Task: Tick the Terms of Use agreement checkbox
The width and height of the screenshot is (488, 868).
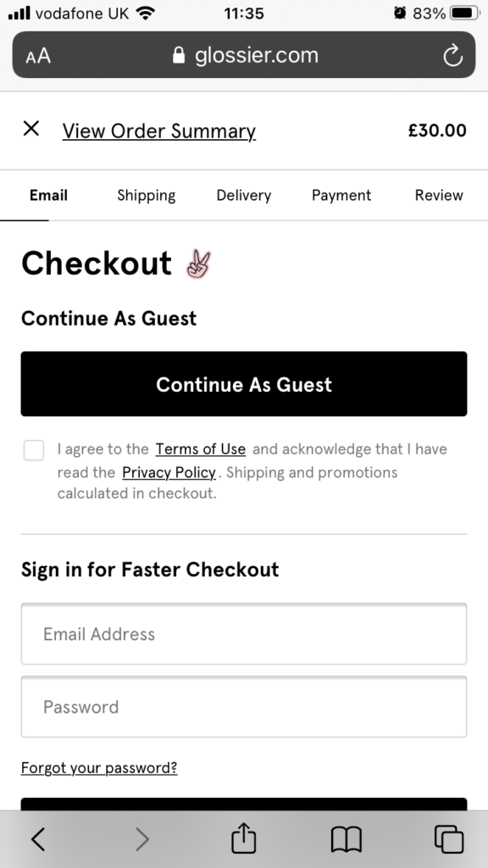Action: pyautogui.click(x=34, y=450)
